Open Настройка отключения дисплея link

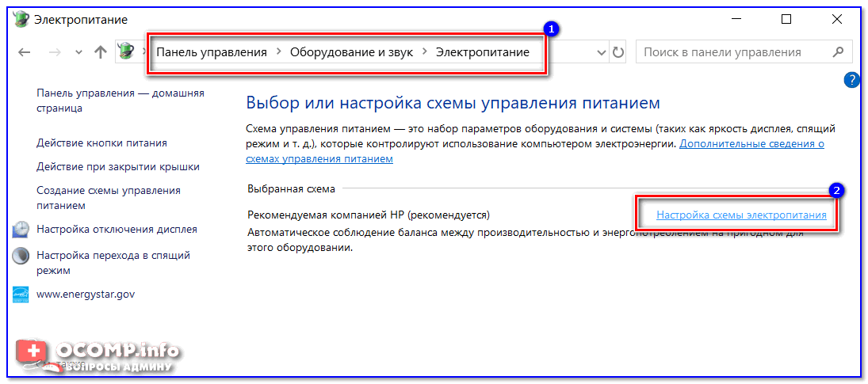[117, 229]
